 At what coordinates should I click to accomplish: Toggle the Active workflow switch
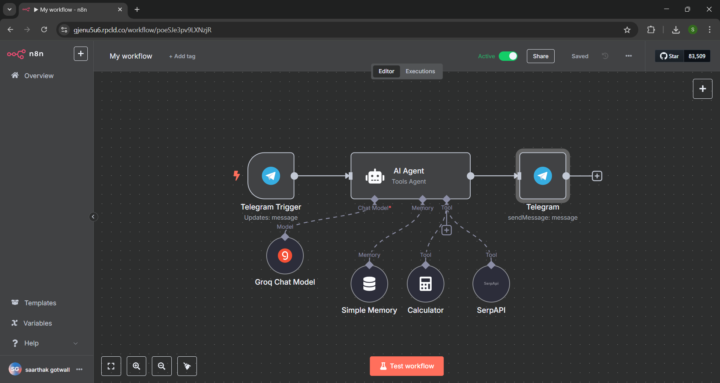coord(508,56)
